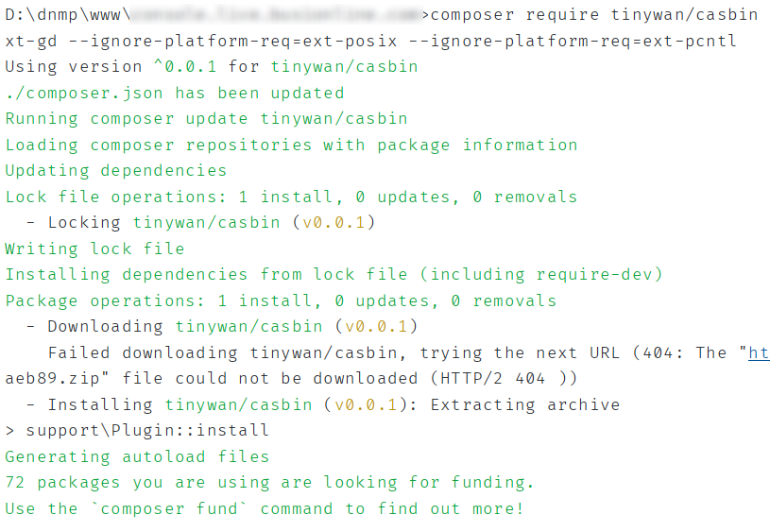Click the underlined URL link after 404: The
Screen dimensions: 770x532
759,352
